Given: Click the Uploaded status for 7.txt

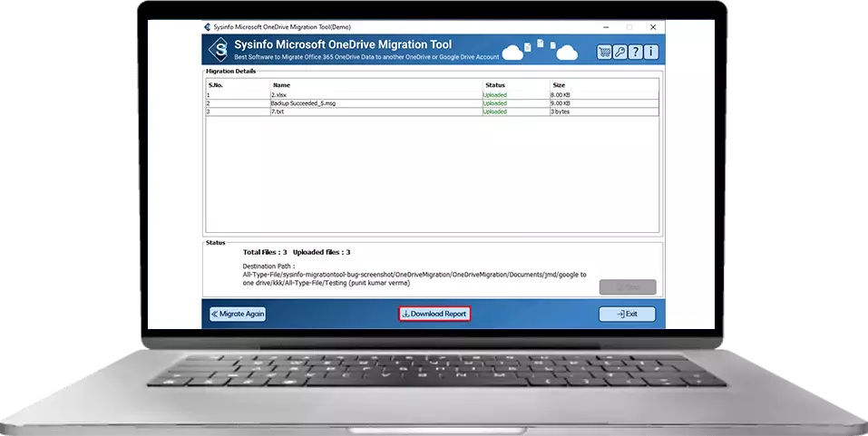Looking at the screenshot, I should pos(495,111).
